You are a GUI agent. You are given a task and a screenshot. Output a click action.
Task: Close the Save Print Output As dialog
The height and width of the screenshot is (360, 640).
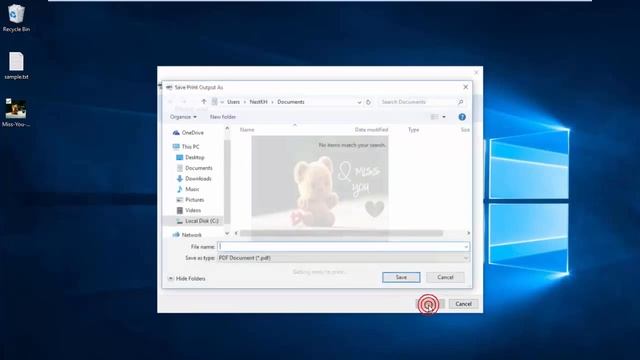(466, 87)
